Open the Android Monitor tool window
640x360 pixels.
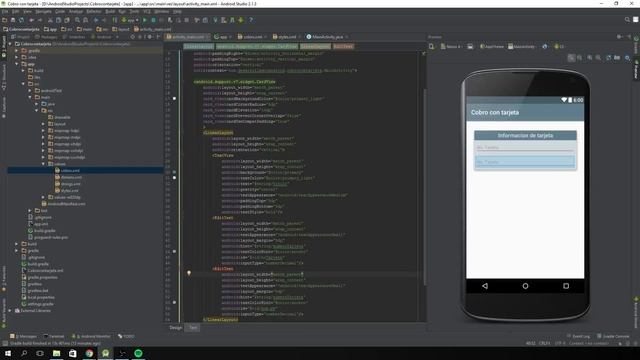(91, 336)
